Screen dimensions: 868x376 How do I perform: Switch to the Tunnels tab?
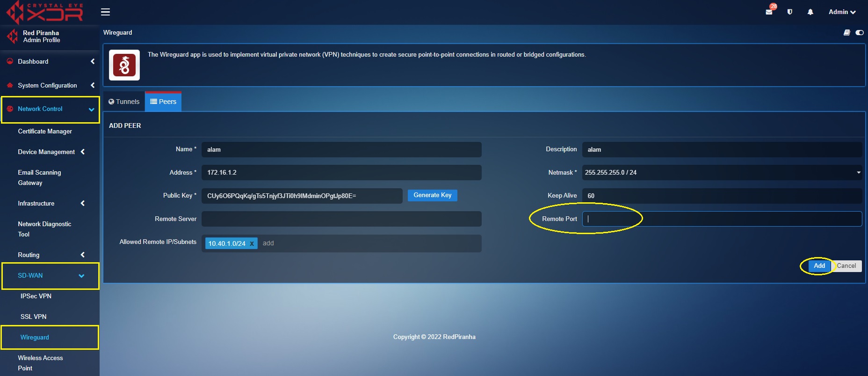(124, 102)
